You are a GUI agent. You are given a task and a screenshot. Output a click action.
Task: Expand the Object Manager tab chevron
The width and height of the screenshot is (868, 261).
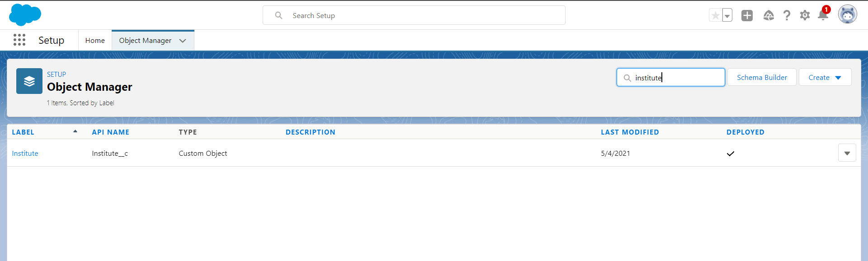[183, 41]
